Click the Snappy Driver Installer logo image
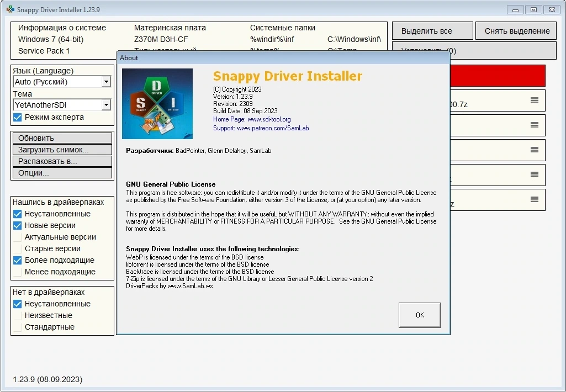The width and height of the screenshot is (566, 392). pyautogui.click(x=157, y=104)
